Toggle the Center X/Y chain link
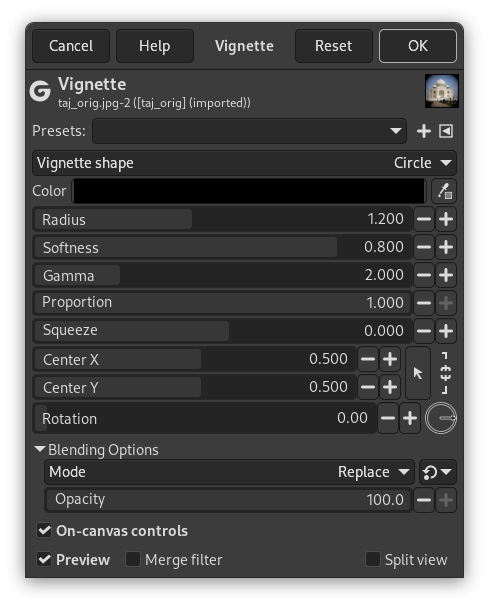 (x=445, y=373)
